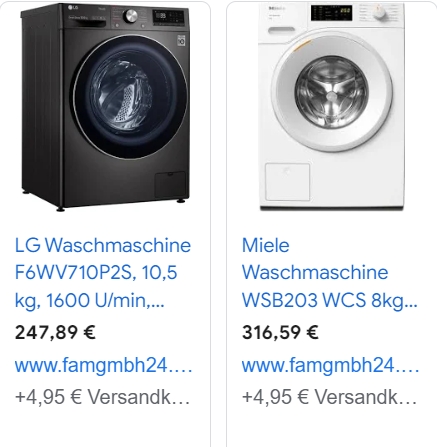Image resolution: width=437 pixels, height=447 pixels.
Task: Click the service flap on Miele washer
Action: [x=287, y=182]
